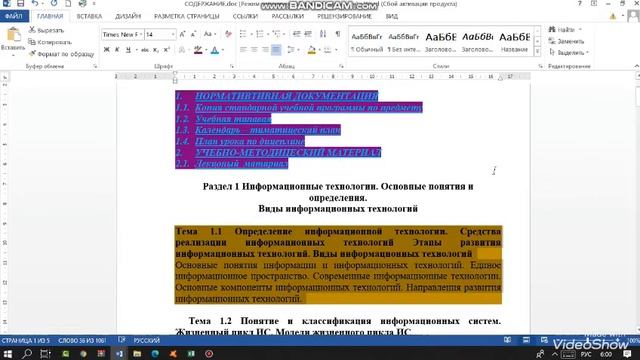640x360 pixels.
Task: Click the font color A button
Action: point(215,50)
